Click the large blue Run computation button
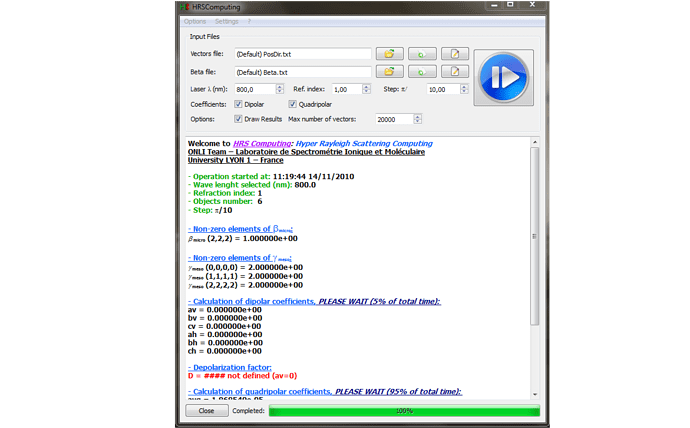This screenshot has width=690, height=428. pyautogui.click(x=505, y=78)
